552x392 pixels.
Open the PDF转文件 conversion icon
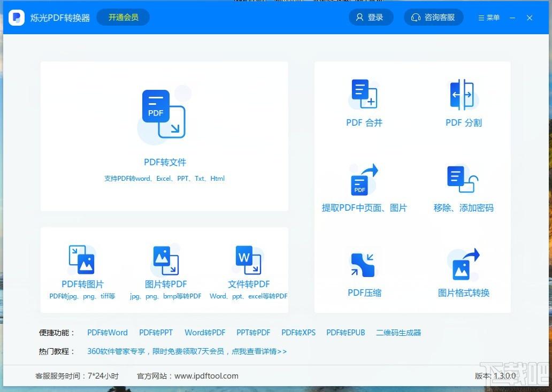[164, 114]
